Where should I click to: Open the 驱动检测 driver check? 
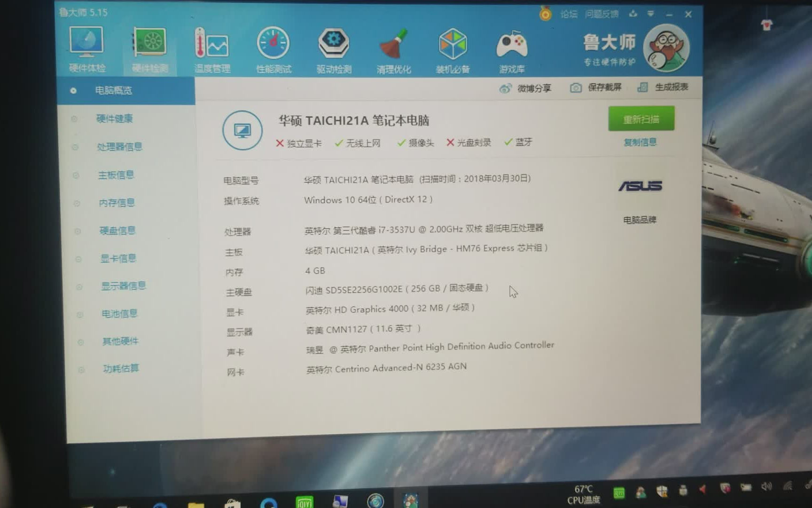[x=334, y=51]
